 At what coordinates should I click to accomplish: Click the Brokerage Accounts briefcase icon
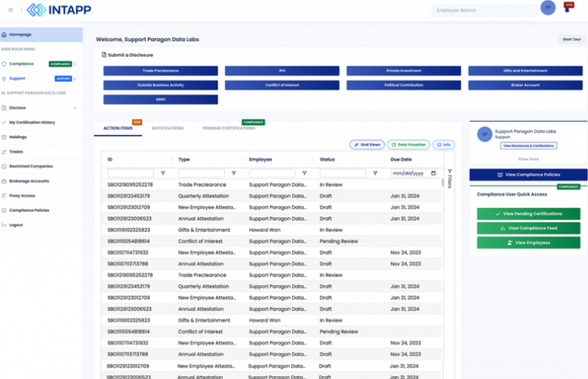click(4, 181)
